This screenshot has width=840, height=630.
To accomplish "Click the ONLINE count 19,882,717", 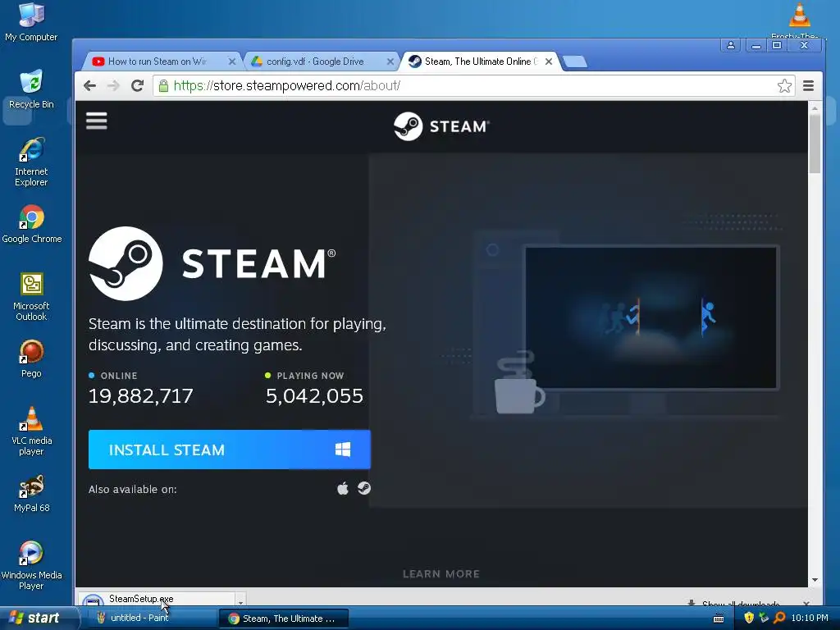I will (141, 396).
